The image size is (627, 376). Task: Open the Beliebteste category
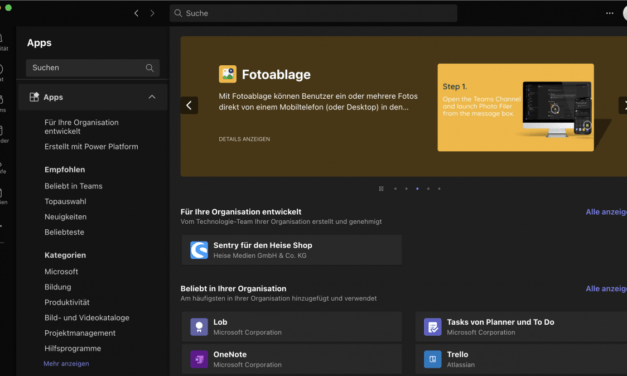(64, 232)
